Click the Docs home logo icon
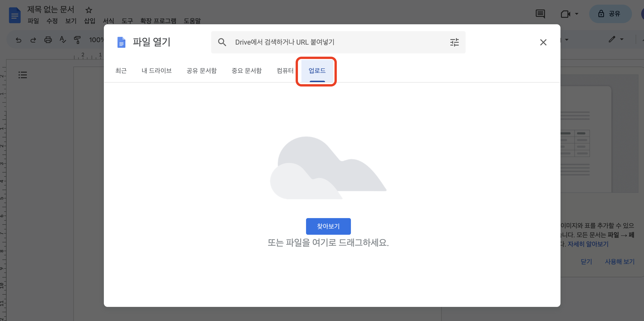 pos(15,15)
